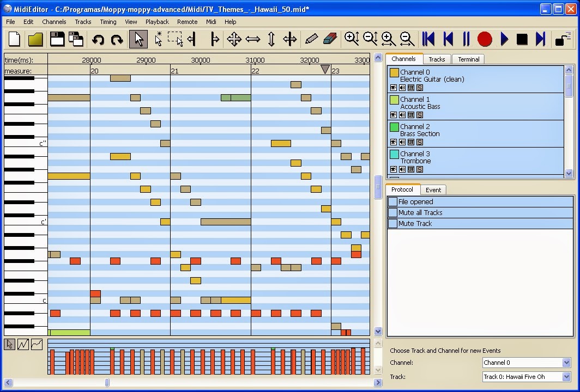Mute the Acoustic Bass channel speaker icon
Image resolution: width=580 pixels, height=392 pixels.
click(x=402, y=115)
